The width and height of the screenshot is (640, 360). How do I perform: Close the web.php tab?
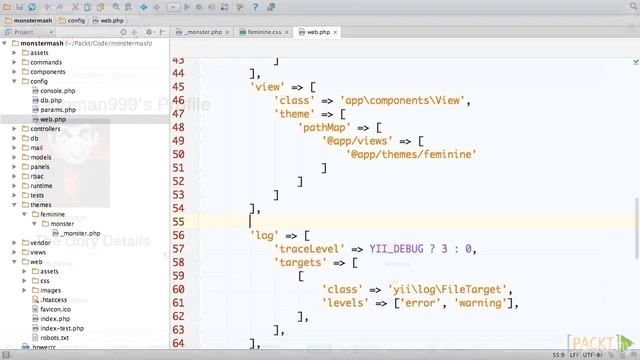click(335, 32)
